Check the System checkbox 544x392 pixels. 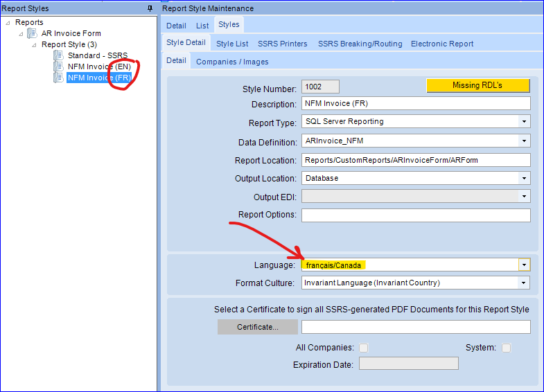pyautogui.click(x=506, y=348)
